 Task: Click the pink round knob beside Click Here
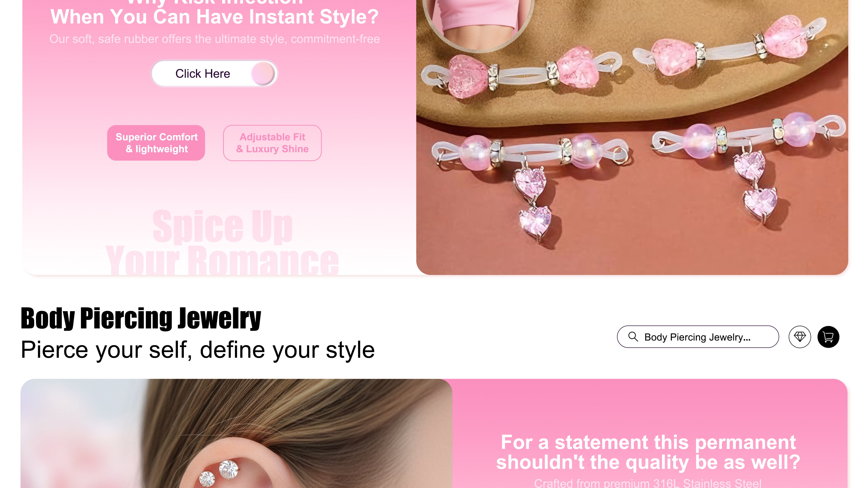[263, 73]
